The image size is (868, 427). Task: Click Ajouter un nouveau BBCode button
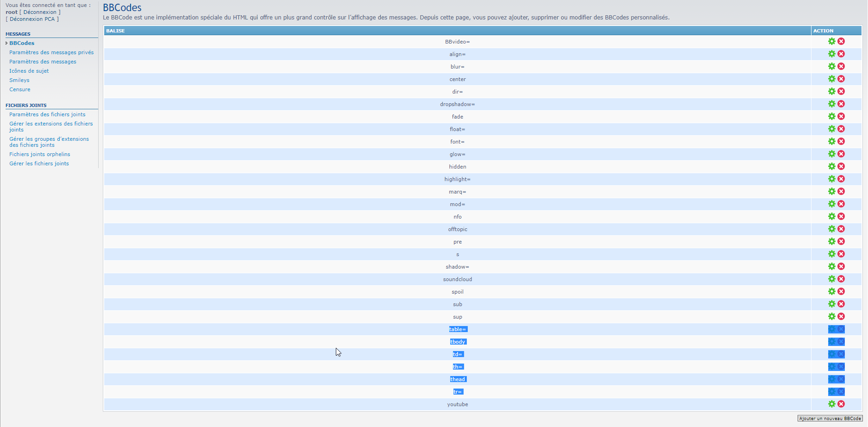(x=830, y=418)
